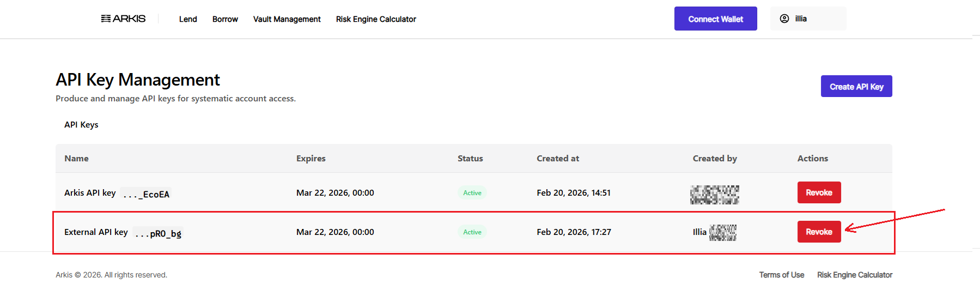Viewport: 980px width, 302px height.
Task: Click the user profile icon beside illia
Action: pyautogui.click(x=784, y=19)
